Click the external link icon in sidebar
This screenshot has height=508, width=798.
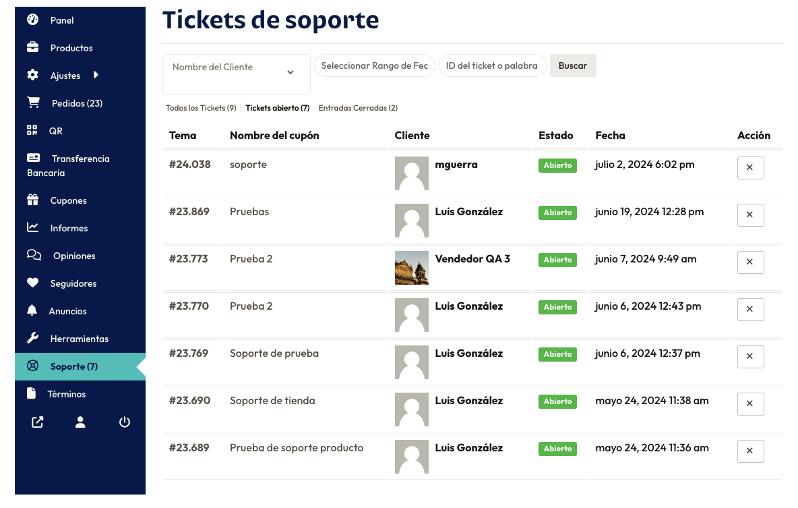37,422
